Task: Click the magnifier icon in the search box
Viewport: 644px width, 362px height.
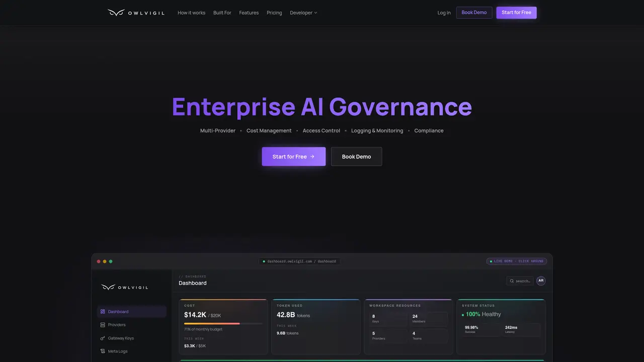Action: (x=512, y=281)
